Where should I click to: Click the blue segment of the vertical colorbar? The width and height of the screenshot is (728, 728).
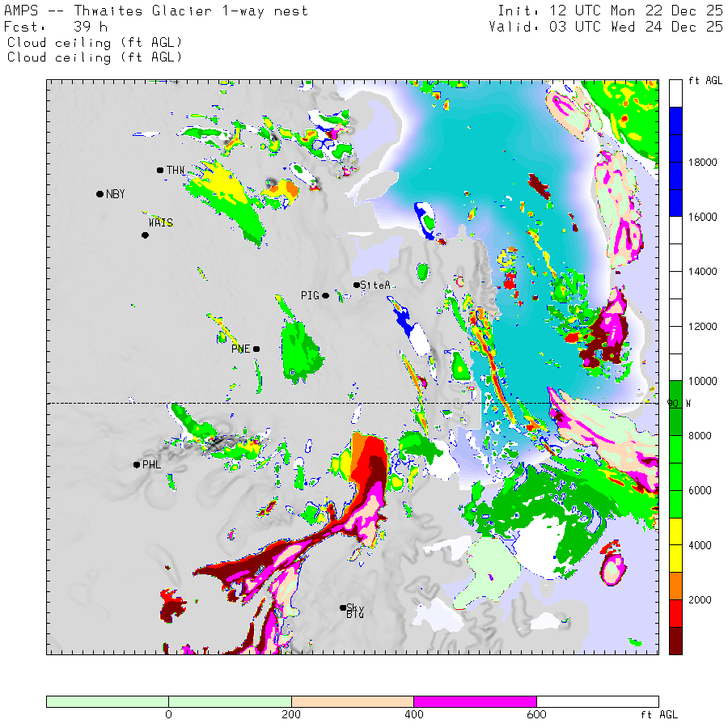click(675, 162)
